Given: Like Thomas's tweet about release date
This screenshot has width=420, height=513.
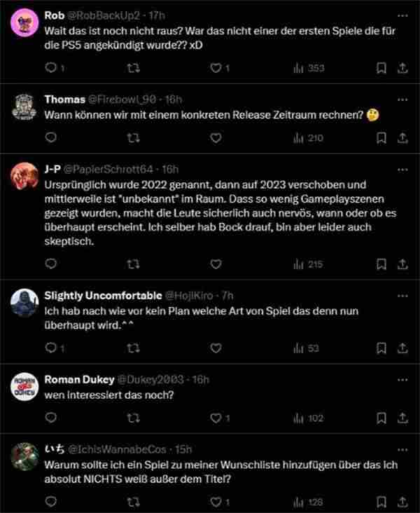Looking at the screenshot, I should 216,138.
